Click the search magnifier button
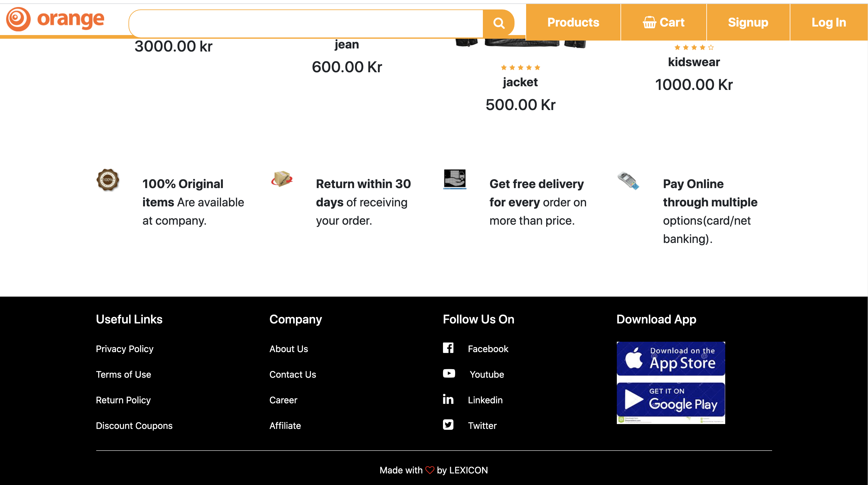Screen dimensions: 868x485 point(498,23)
